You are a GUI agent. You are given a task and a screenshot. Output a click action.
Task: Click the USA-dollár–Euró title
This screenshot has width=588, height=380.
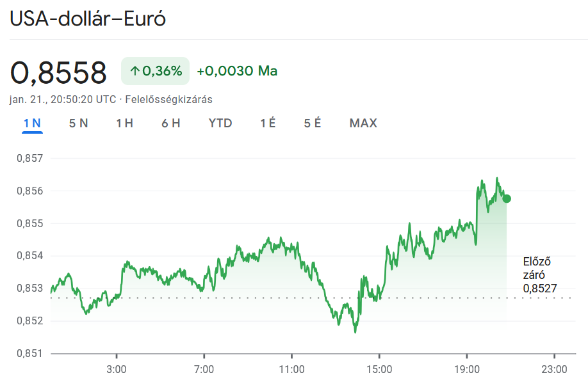88,19
